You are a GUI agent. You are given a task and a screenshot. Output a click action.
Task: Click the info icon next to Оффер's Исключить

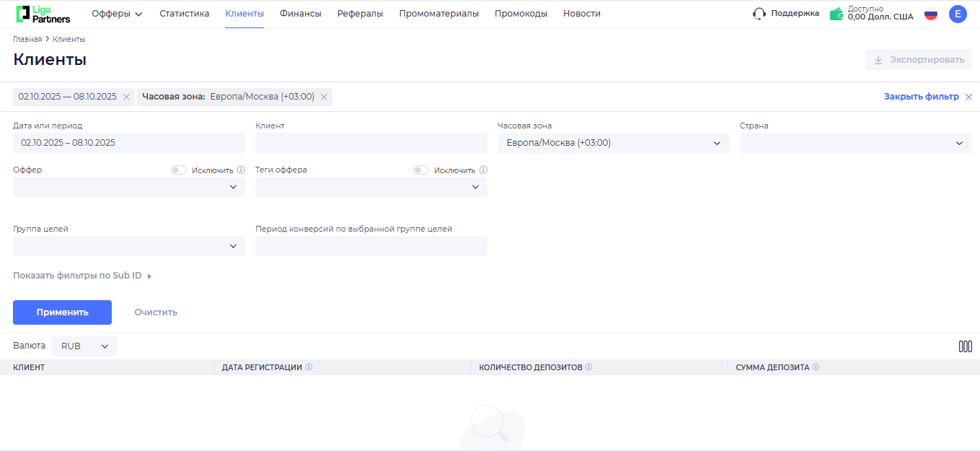click(x=241, y=170)
